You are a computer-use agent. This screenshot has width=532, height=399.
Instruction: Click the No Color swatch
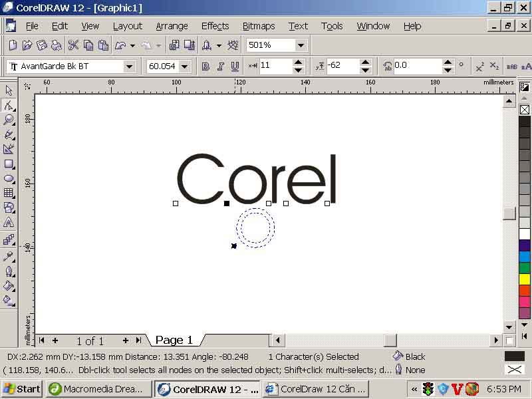pyautogui.click(x=525, y=110)
